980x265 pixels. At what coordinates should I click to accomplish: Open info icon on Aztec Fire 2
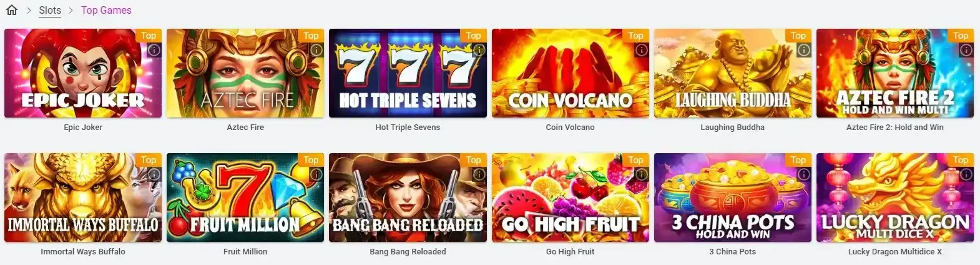coord(966,50)
